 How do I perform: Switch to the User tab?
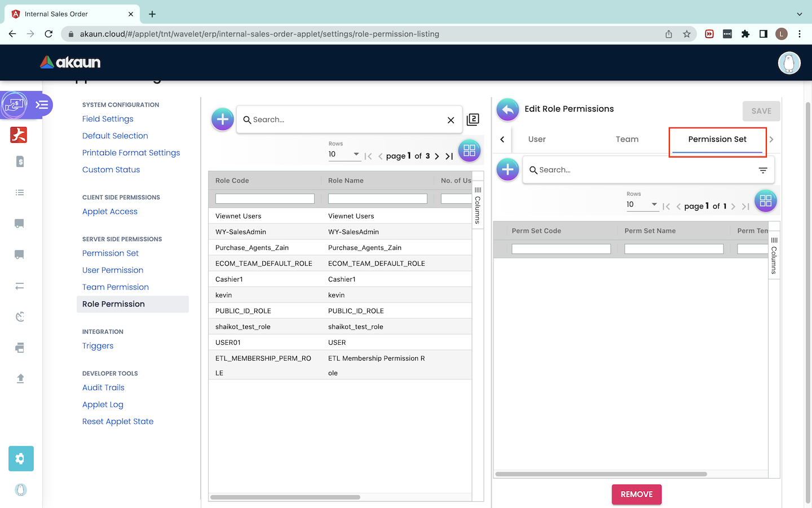(537, 139)
